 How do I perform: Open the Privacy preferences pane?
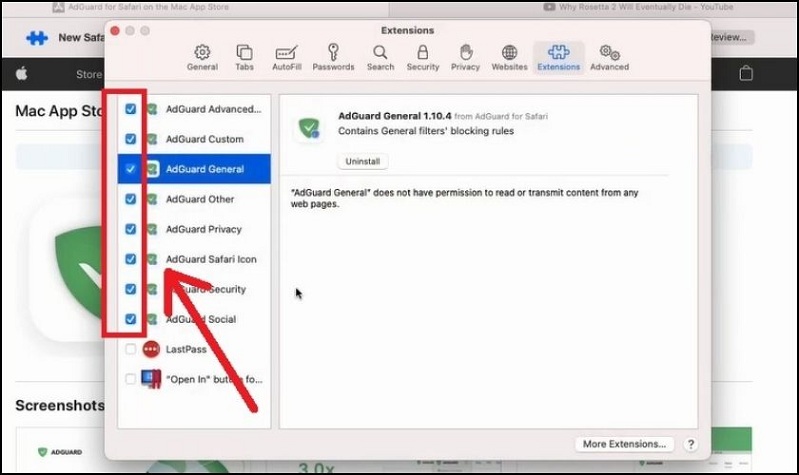(x=465, y=57)
